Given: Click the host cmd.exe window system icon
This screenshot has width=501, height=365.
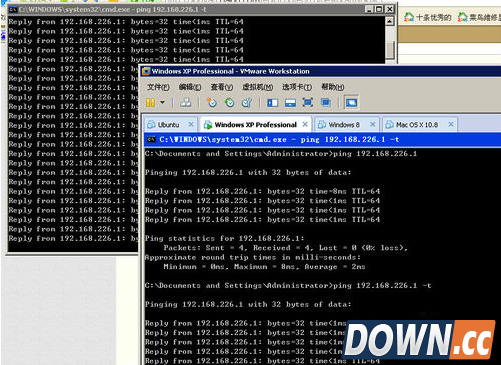Looking at the screenshot, I should 13,9.
